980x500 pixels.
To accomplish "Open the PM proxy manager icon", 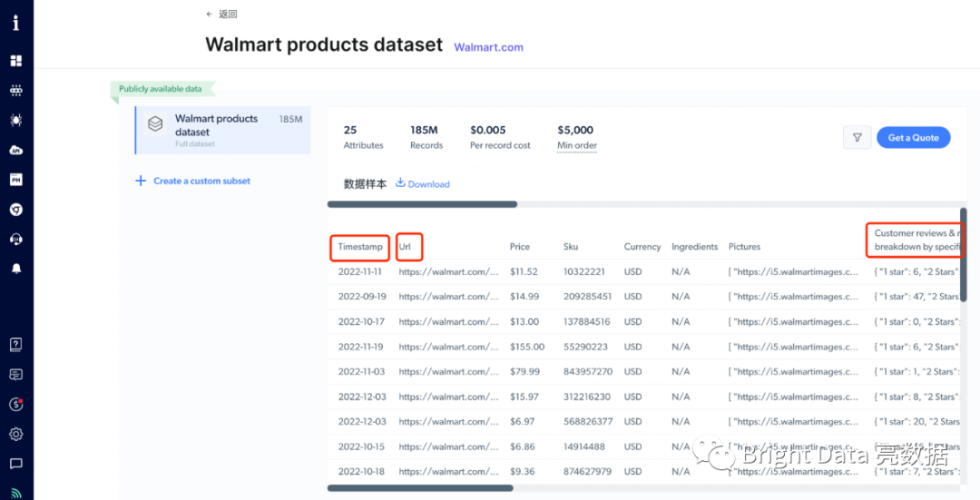I will pyautogui.click(x=16, y=180).
